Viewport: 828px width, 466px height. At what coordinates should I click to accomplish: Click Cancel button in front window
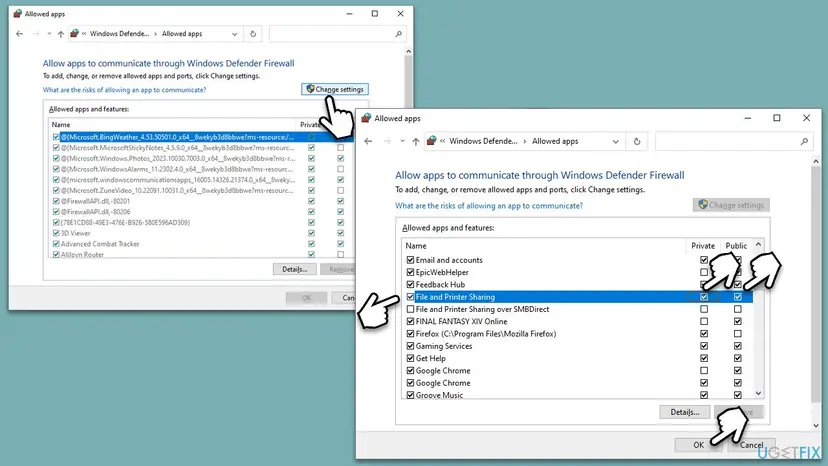(751, 445)
